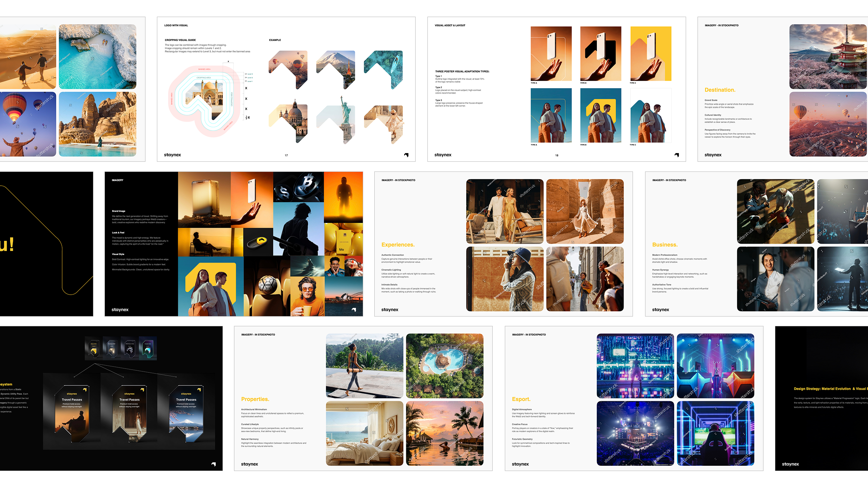
Task: Click the "VISUAL ASSET & LAYOUT" slide title
Action: 450,25
